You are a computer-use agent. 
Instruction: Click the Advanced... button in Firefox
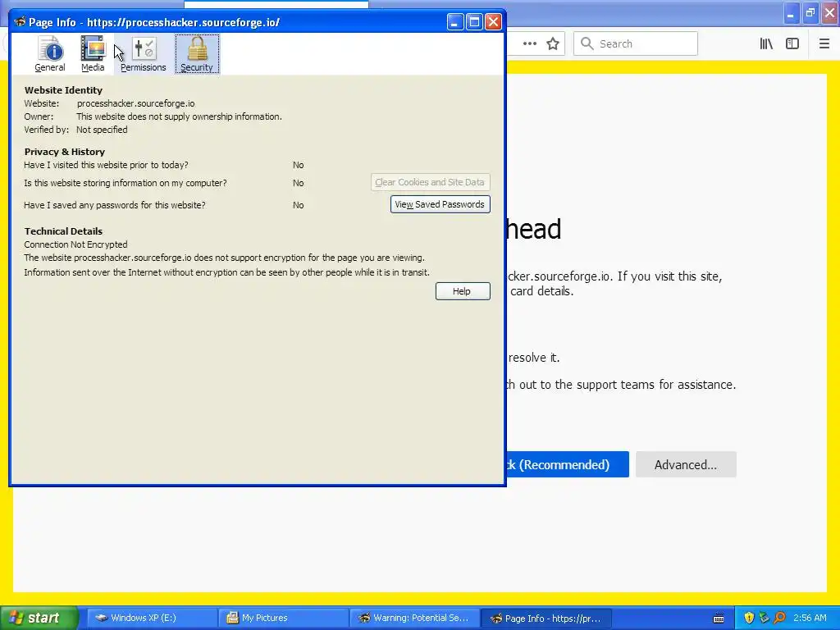[x=686, y=464]
